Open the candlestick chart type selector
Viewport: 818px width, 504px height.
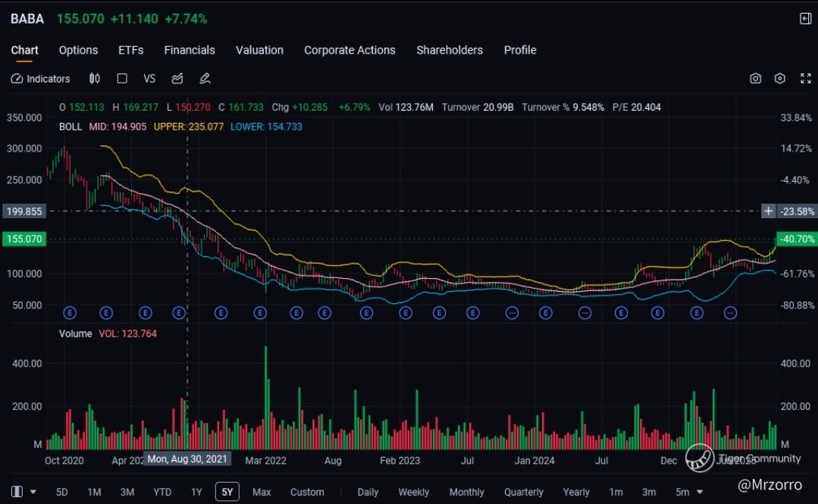(x=95, y=78)
